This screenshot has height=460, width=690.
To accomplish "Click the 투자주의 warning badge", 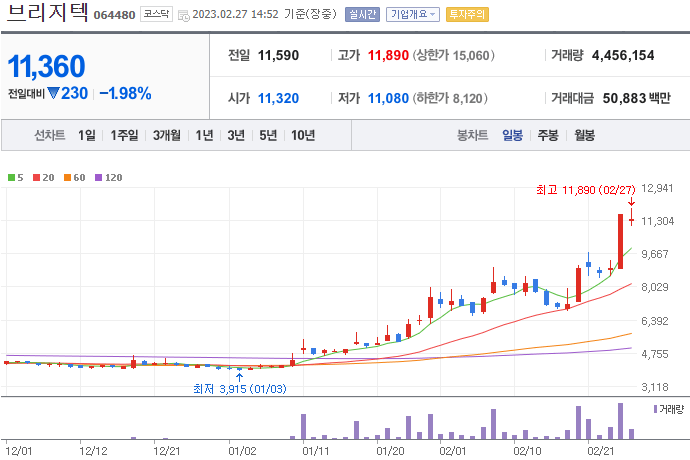I will point(467,15).
